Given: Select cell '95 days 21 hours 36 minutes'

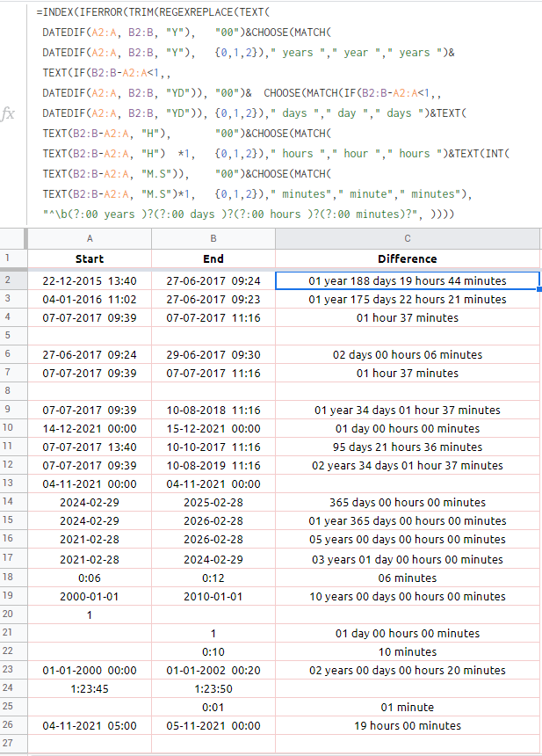Looking at the screenshot, I should tap(408, 447).
